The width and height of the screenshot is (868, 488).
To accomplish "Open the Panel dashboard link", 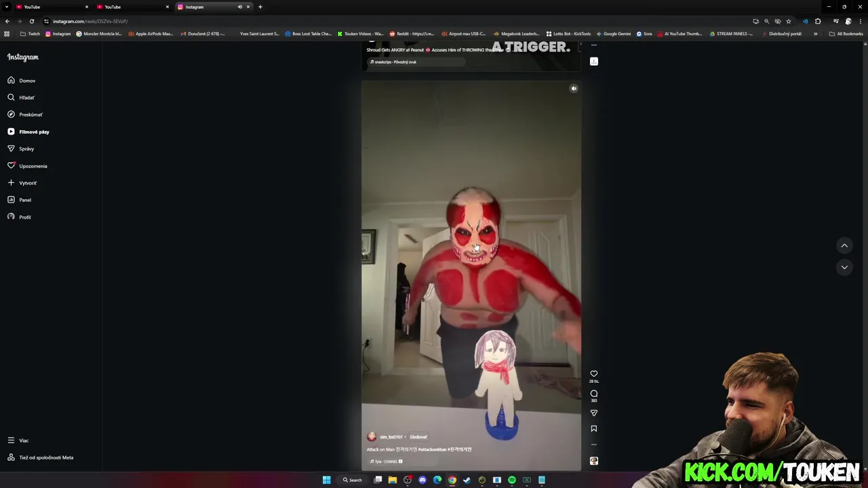I will coord(20,200).
